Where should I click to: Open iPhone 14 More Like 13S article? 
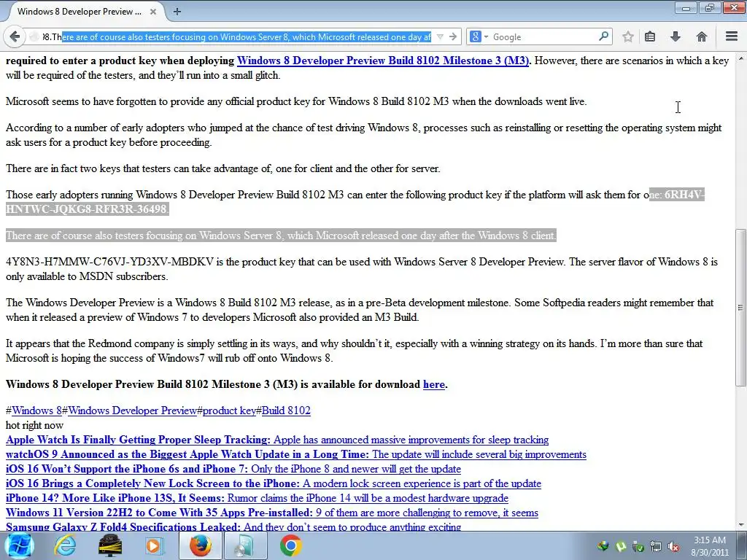[x=257, y=498]
